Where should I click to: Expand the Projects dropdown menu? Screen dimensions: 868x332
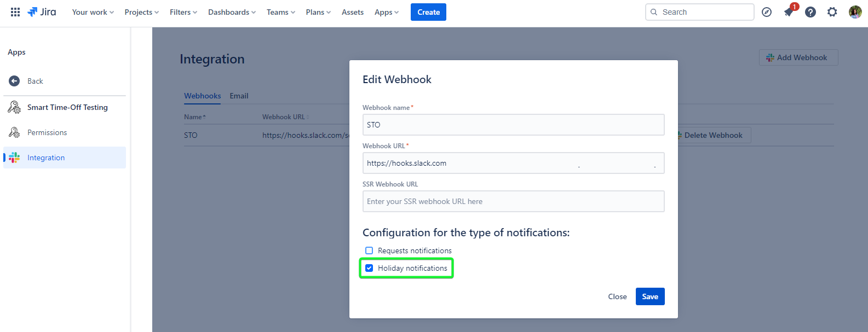tap(141, 12)
